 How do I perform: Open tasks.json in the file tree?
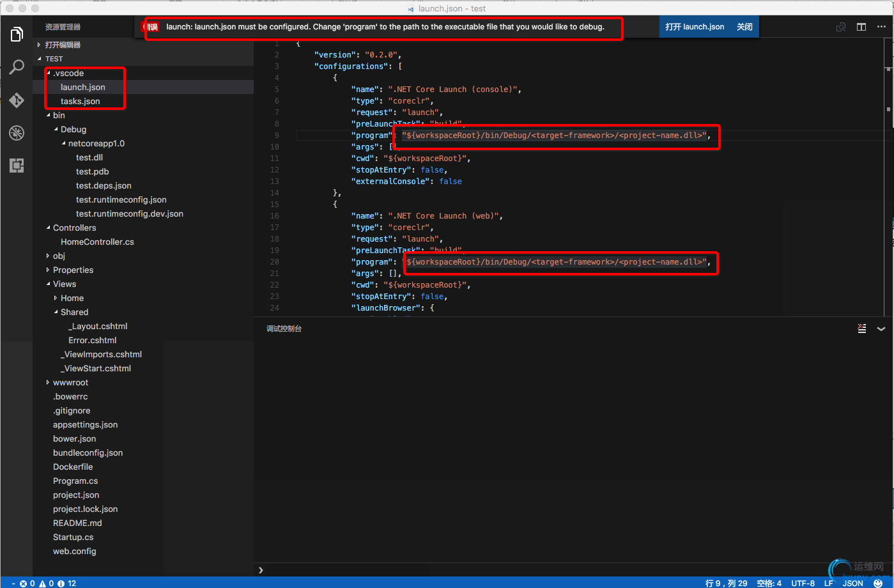[x=80, y=102]
